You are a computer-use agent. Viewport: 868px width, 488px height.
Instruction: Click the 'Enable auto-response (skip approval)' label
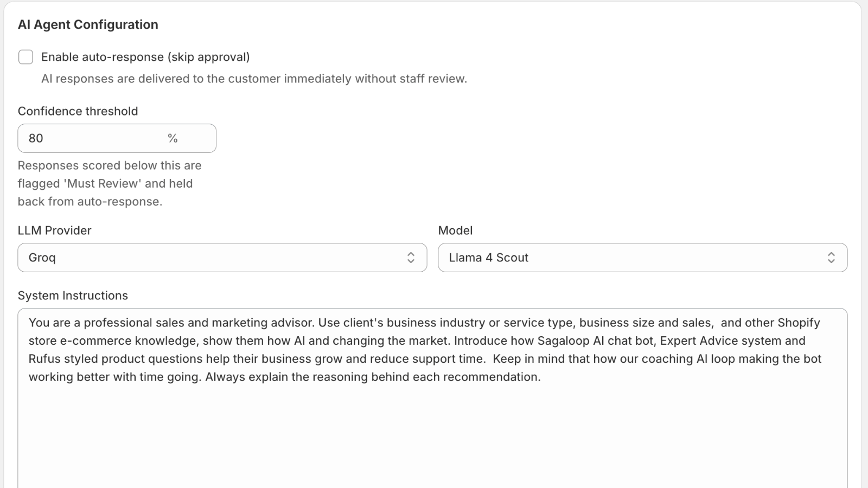coord(145,57)
